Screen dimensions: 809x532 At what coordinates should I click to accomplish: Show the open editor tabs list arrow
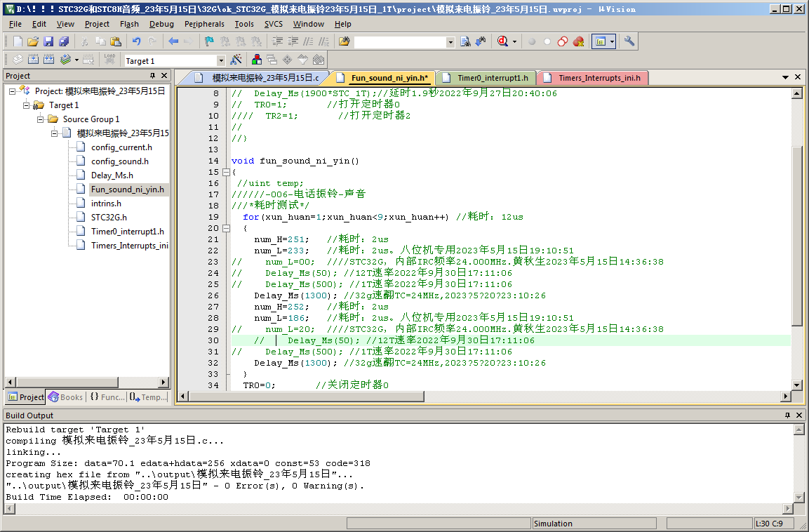pos(785,77)
